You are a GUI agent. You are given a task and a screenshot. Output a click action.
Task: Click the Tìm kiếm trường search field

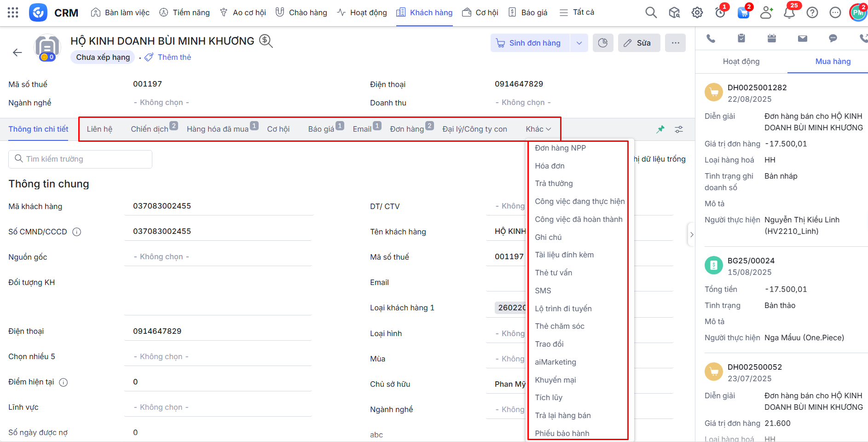81,159
